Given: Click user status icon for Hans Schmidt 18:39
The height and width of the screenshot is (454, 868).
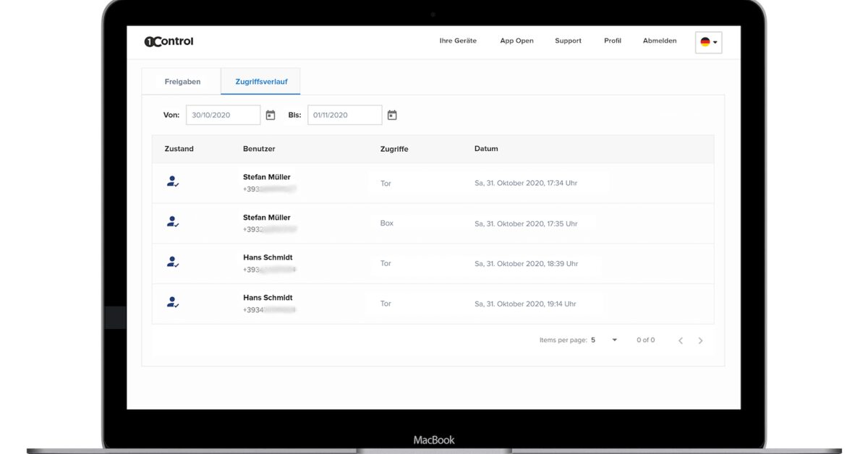Looking at the screenshot, I should click(172, 262).
